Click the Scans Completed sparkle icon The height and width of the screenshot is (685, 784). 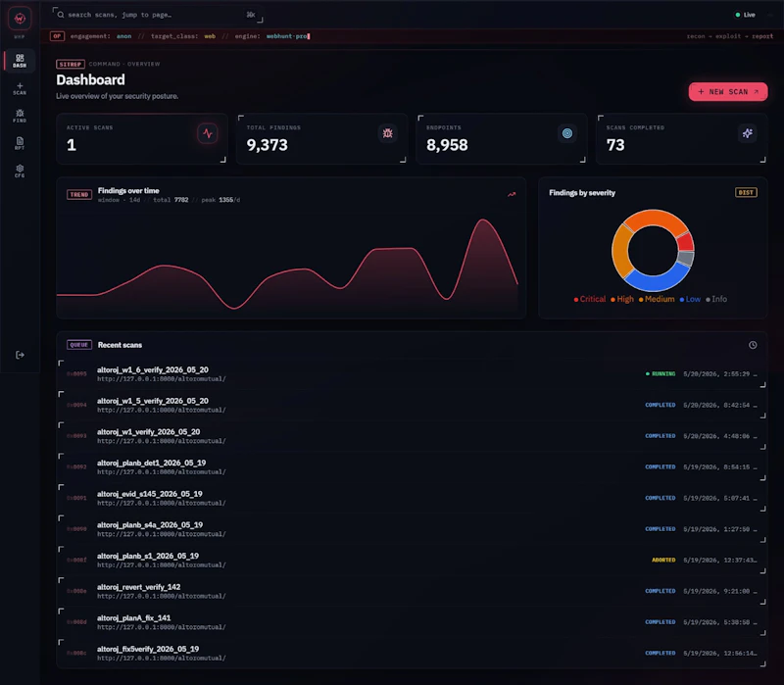tap(747, 133)
